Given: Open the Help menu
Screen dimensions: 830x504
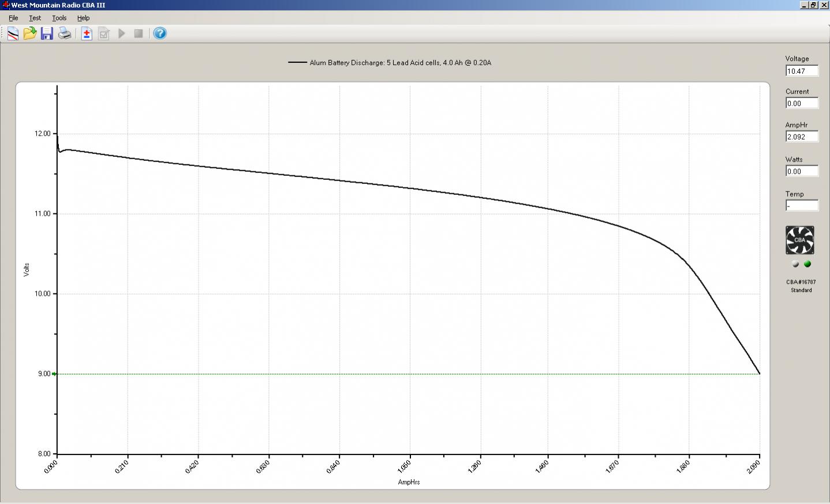Looking at the screenshot, I should (83, 18).
